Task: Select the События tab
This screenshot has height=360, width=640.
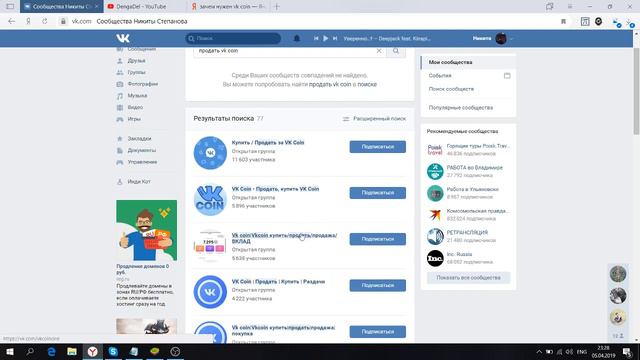Action: (440, 76)
